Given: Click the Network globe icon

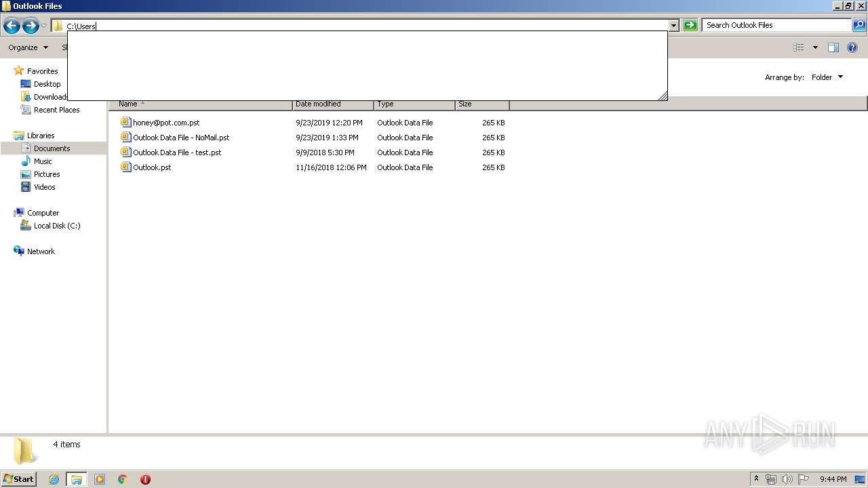Looking at the screenshot, I should (19, 251).
